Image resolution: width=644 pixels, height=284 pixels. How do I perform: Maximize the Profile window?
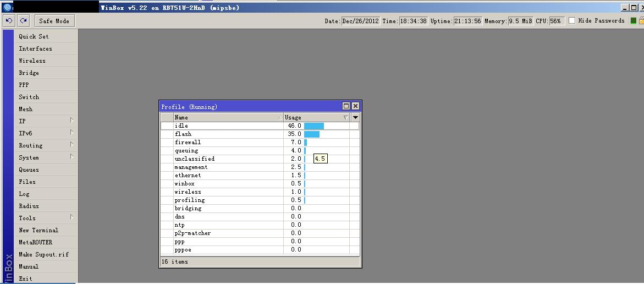click(x=346, y=106)
